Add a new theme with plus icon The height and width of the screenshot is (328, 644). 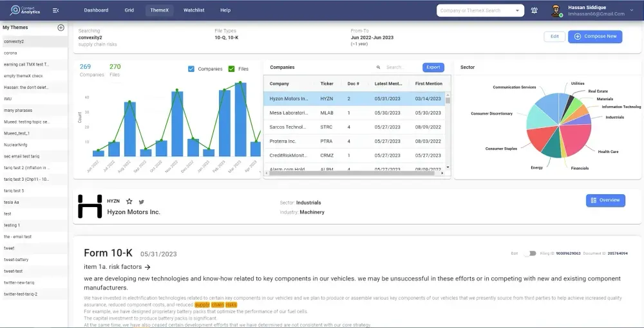click(61, 28)
